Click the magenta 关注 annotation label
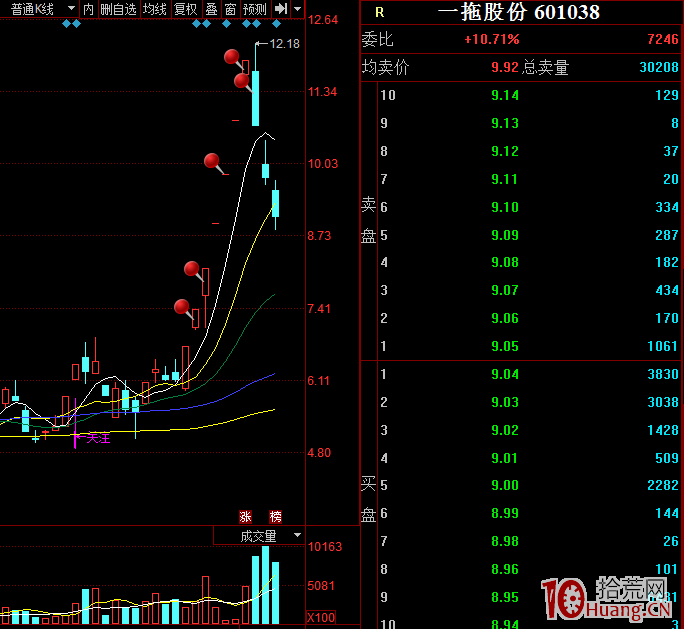 pyautogui.click(x=98, y=438)
